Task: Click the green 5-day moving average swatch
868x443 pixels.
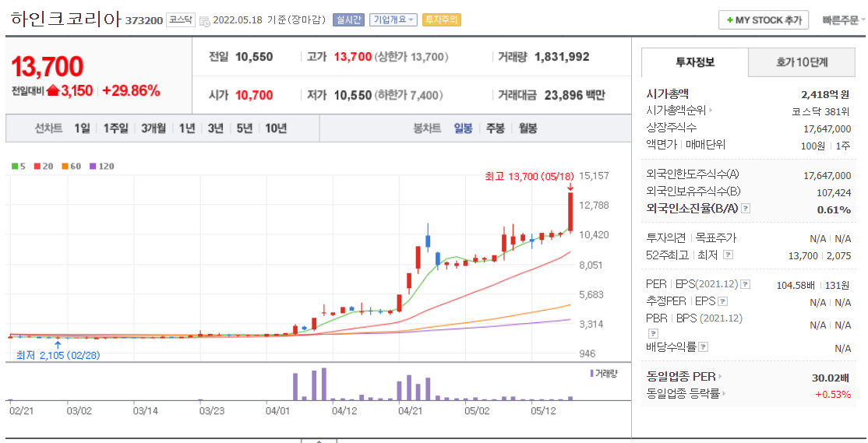Action: (x=14, y=166)
